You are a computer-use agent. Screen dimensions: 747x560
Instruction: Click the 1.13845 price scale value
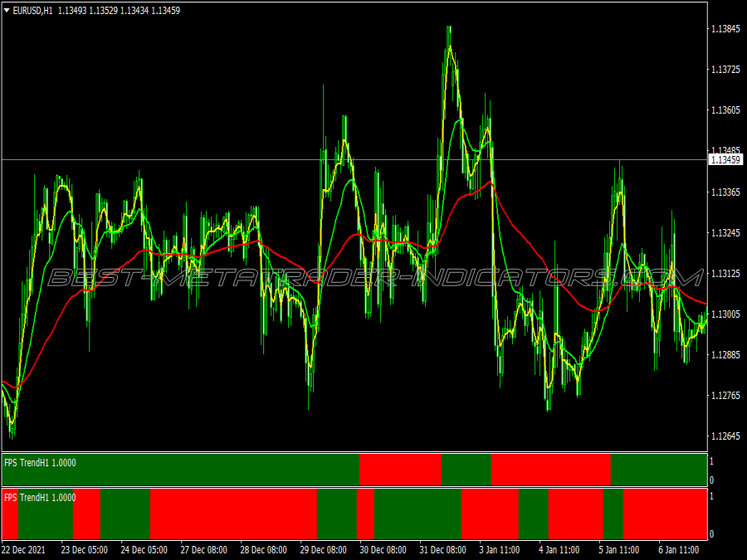(x=725, y=29)
